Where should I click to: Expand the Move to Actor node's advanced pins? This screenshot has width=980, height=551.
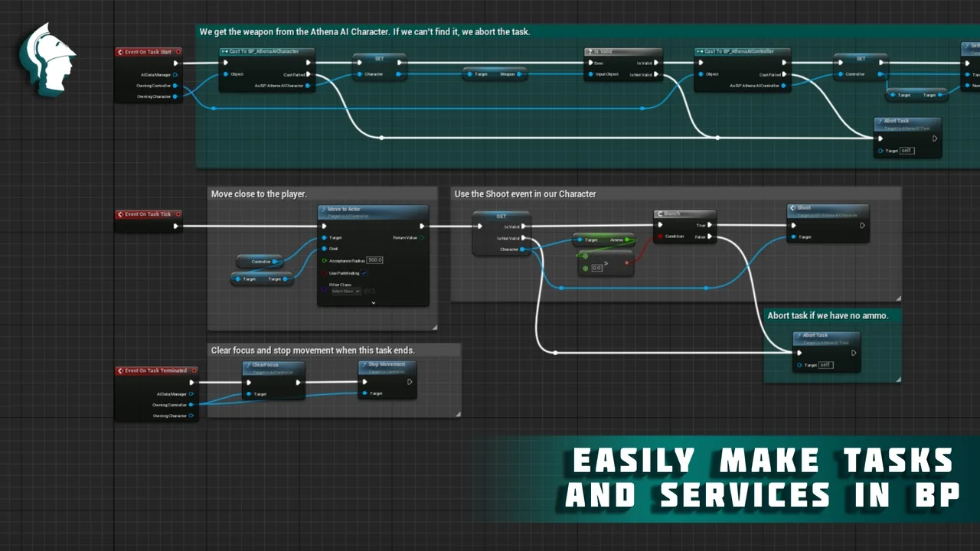[x=373, y=303]
